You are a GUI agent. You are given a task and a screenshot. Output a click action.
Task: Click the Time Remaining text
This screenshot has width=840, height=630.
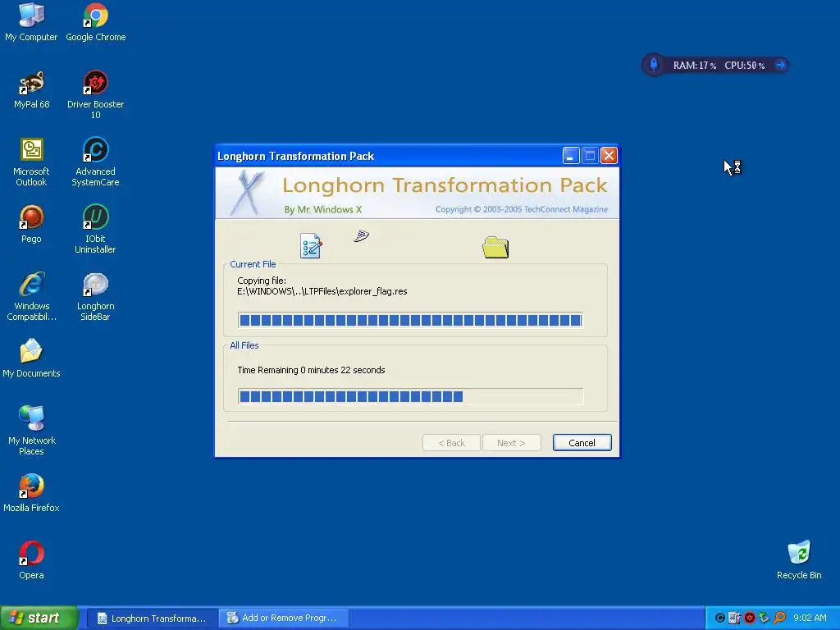[311, 370]
